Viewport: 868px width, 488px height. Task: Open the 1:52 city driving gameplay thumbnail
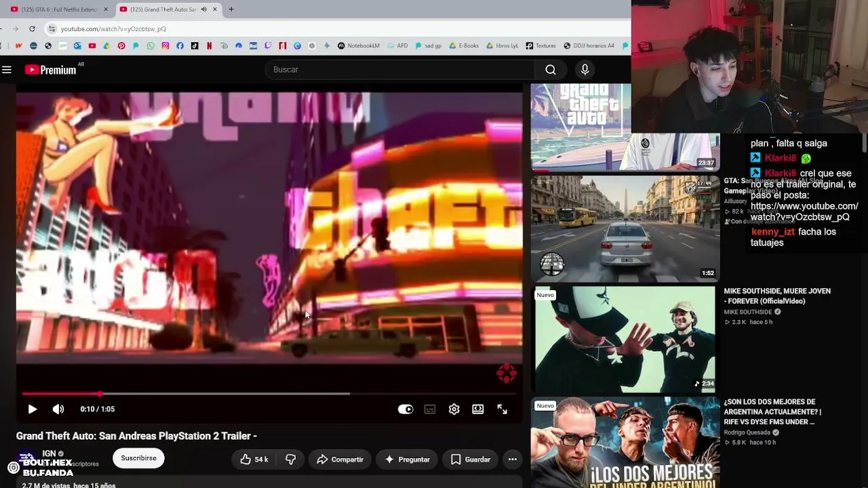625,228
